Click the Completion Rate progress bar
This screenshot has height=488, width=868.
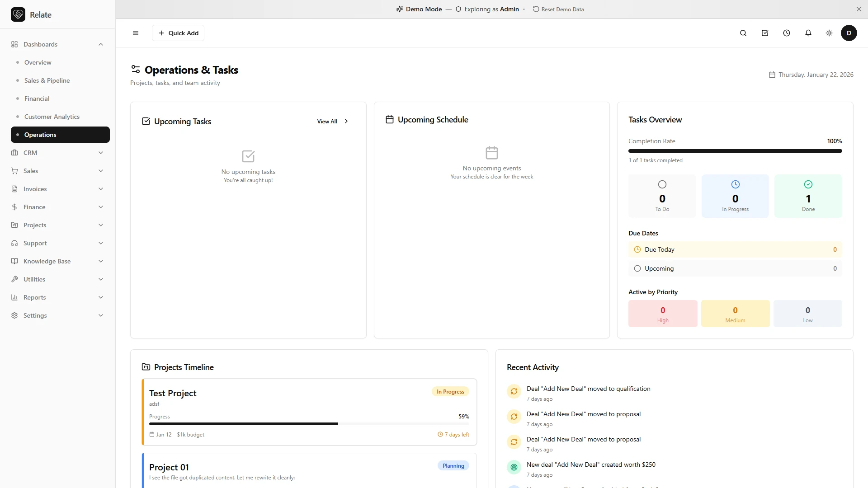point(735,151)
